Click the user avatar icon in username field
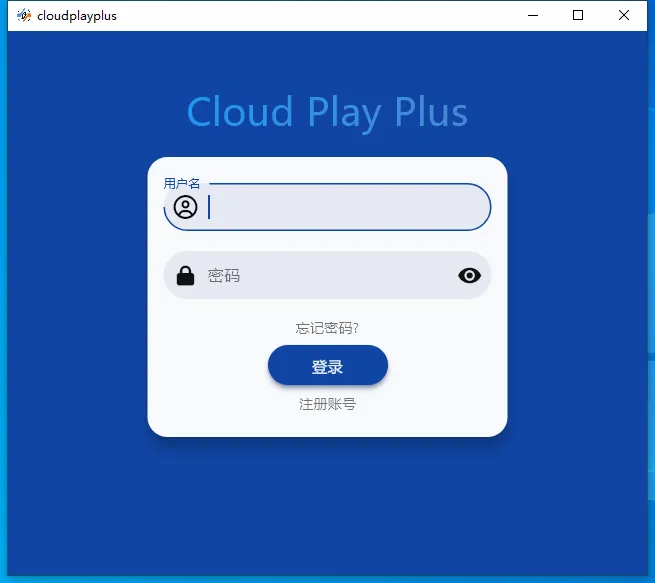Image resolution: width=655 pixels, height=583 pixels. [x=185, y=207]
